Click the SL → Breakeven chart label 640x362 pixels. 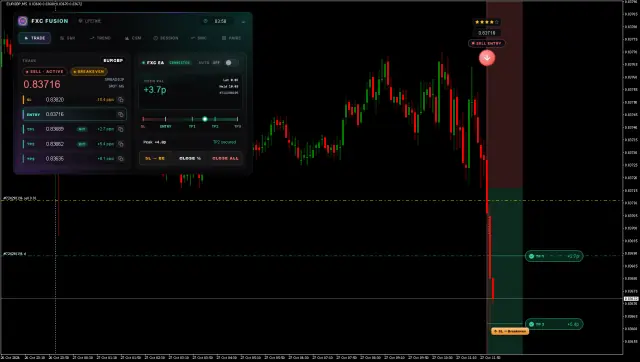tap(510, 331)
